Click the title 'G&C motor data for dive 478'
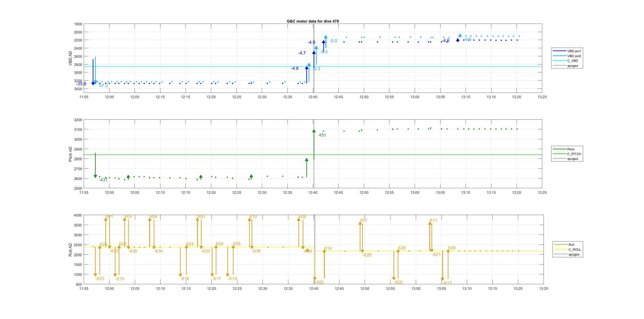The image size is (644, 319). pos(313,21)
